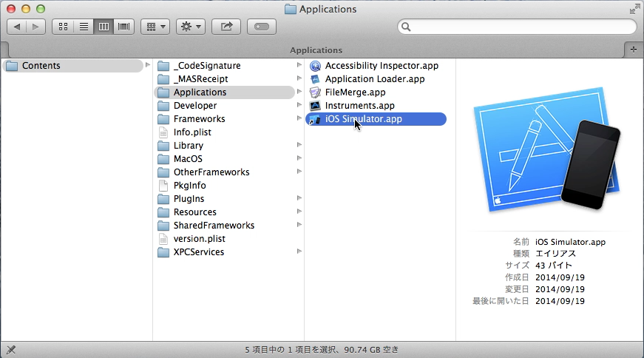The image size is (644, 358).
Task: Select the Info.plist file name
Action: pyautogui.click(x=192, y=132)
